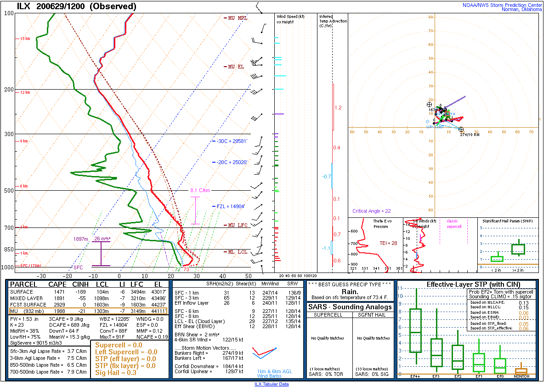Select the 8.1 C/km lapse rate label

coord(200,190)
